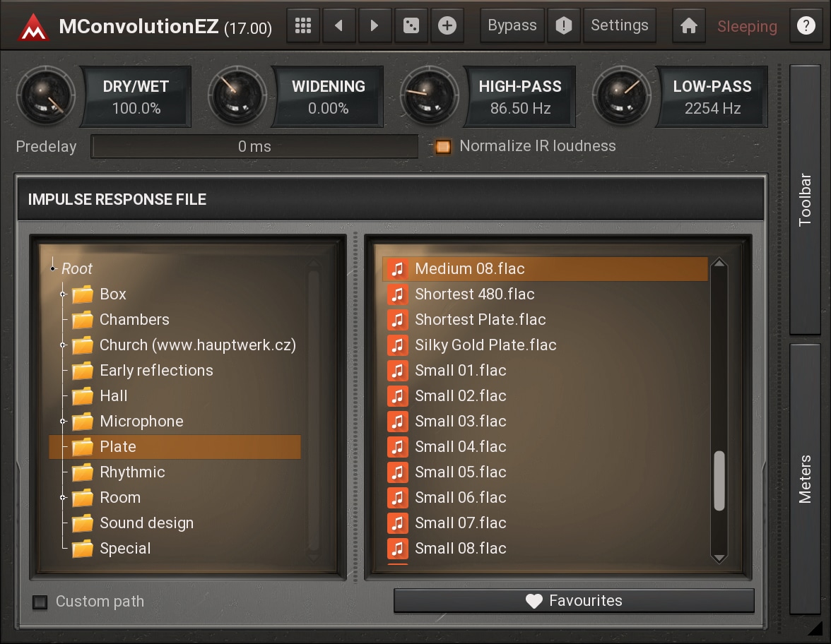
Task: Open the vertical Toolbar tab
Action: coord(805,199)
